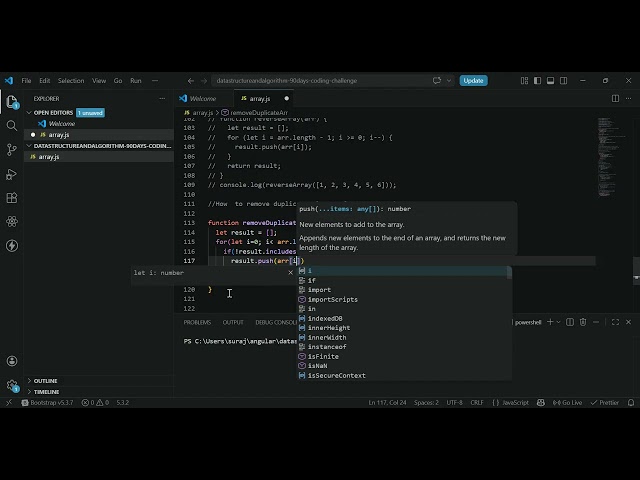Open editor more actions ellipsis
Viewport: 640px width, 480px height.
pos(629,98)
